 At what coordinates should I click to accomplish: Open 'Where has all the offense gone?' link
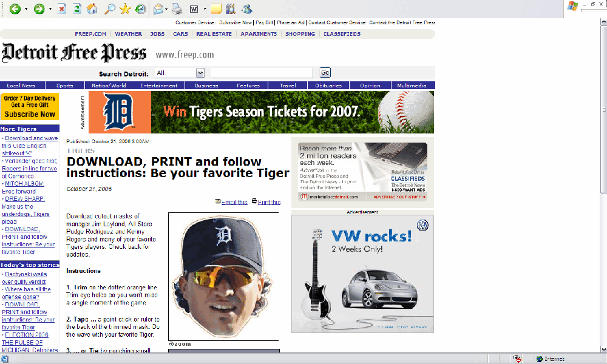[26, 293]
